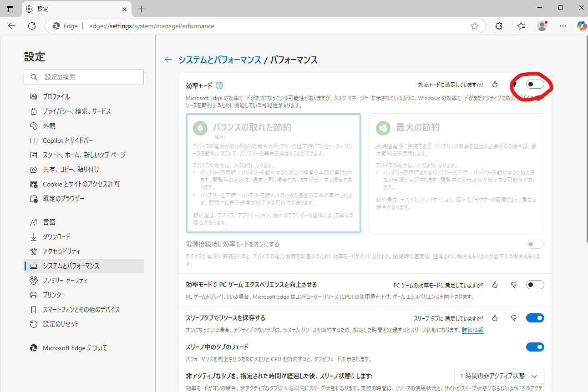Turn off スリープタブでリソースを保存する
Screen dimensions: 588x392
click(535, 318)
